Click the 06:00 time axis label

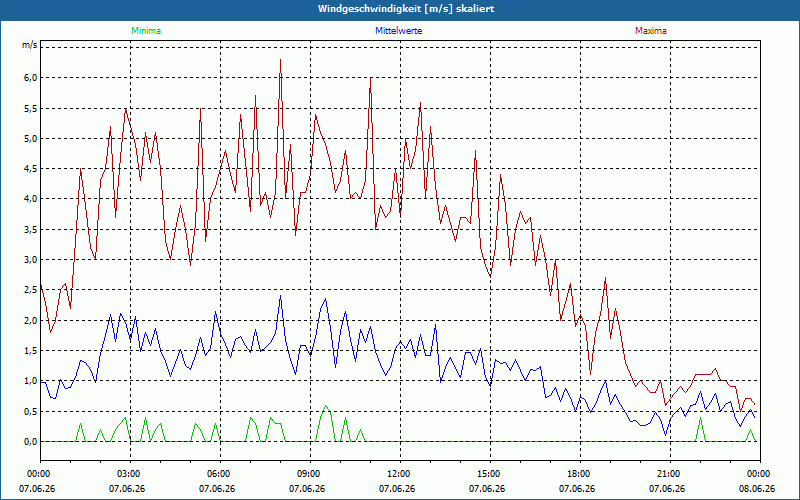(220, 474)
